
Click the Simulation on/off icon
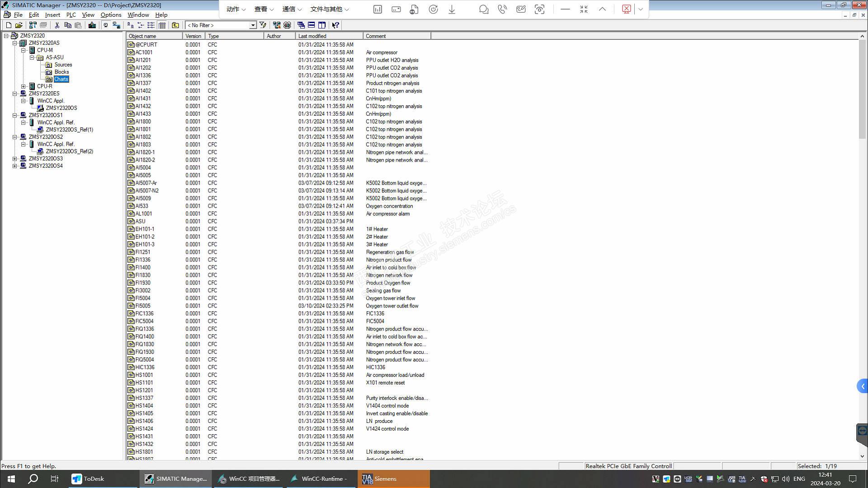tap(287, 25)
